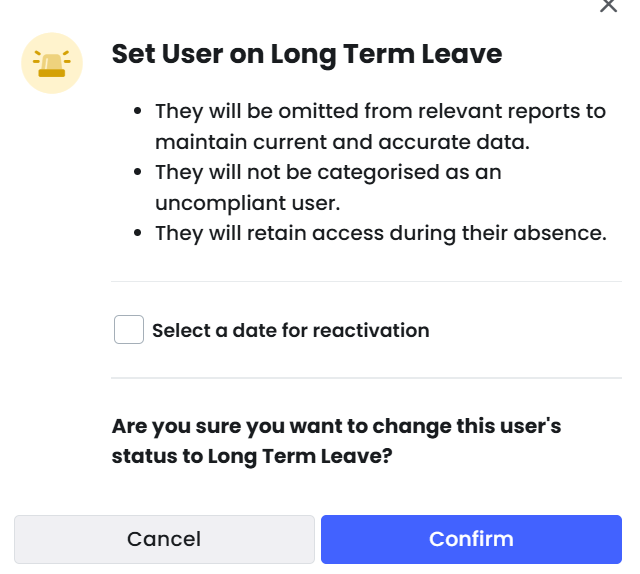Click the 'omitted from relevant reports' bullet text
640x574 pixels.
tap(380, 127)
